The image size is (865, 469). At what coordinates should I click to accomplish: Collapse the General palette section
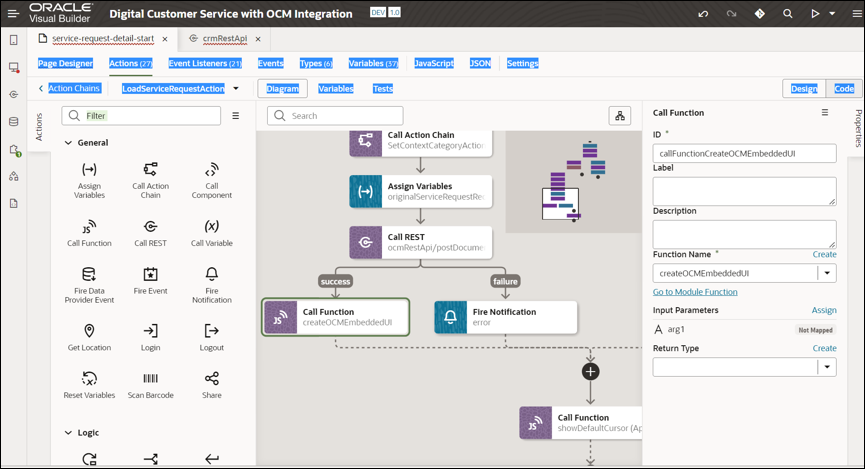coord(68,142)
